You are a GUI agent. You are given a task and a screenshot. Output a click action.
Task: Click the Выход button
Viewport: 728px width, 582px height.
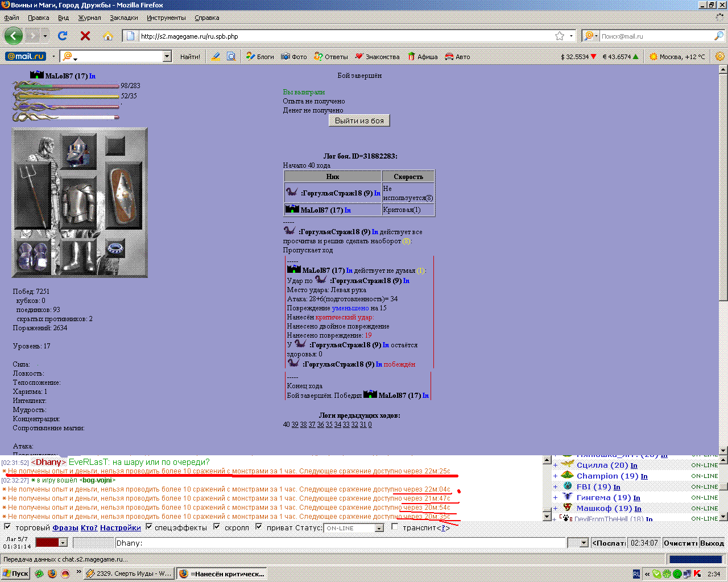(712, 543)
